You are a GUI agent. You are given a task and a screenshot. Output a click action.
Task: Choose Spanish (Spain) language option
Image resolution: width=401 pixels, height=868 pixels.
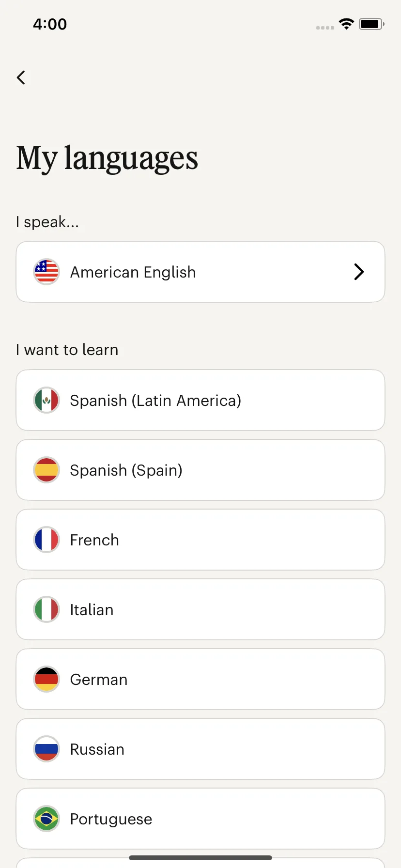click(x=200, y=470)
